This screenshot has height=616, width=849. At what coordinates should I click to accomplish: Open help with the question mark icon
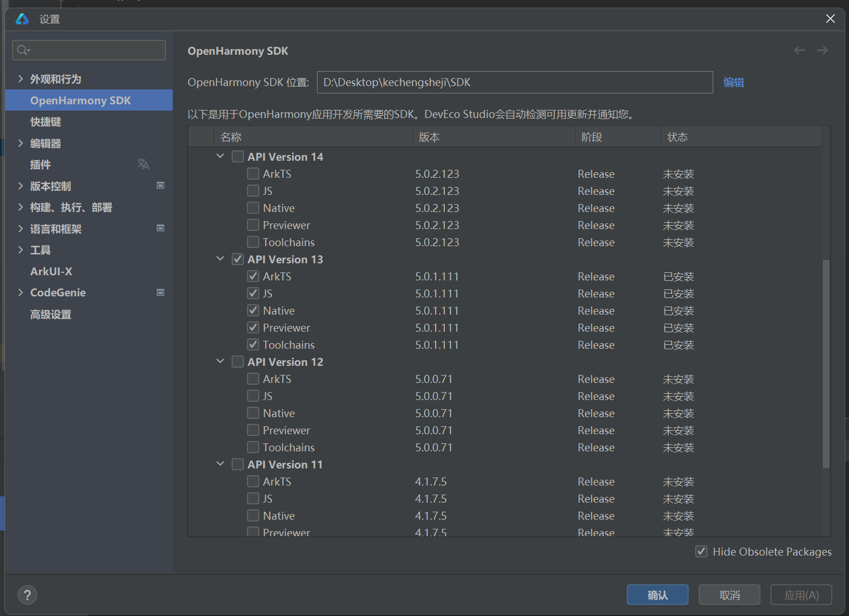click(x=27, y=595)
